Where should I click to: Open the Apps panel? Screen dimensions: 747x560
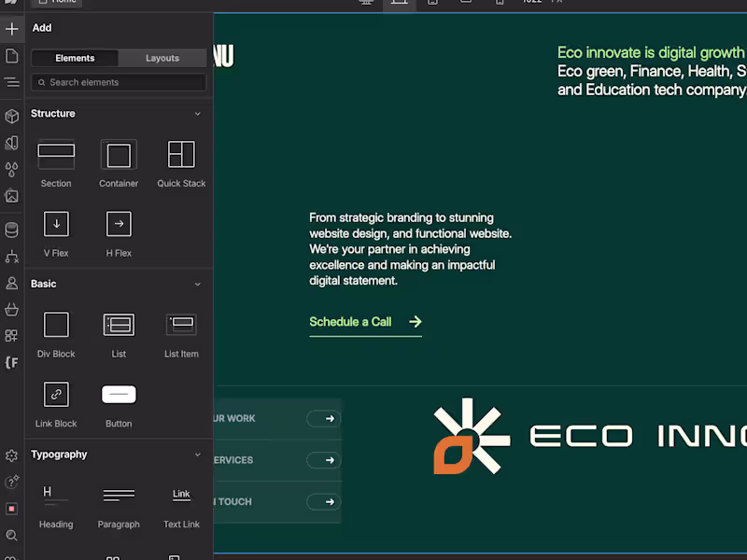[x=12, y=335]
